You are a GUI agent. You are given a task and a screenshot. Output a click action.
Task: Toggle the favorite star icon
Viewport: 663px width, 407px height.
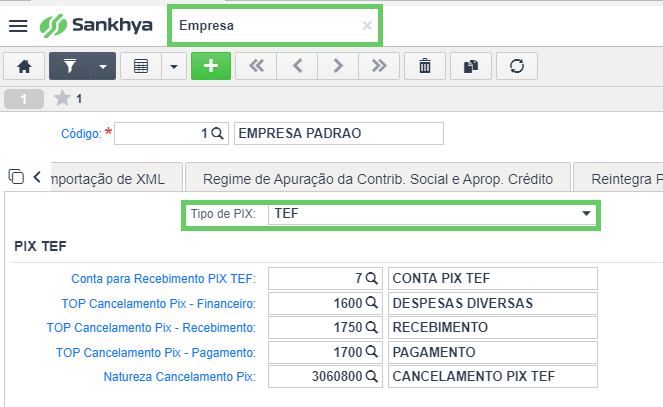pyautogui.click(x=62, y=98)
